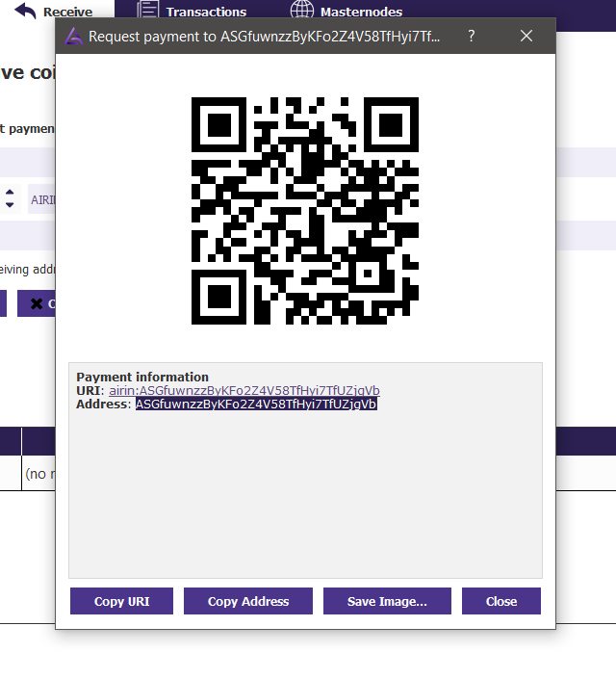This screenshot has width=616, height=679.
Task: Increase amount with the up stepper arrow
Action: [x=10, y=193]
